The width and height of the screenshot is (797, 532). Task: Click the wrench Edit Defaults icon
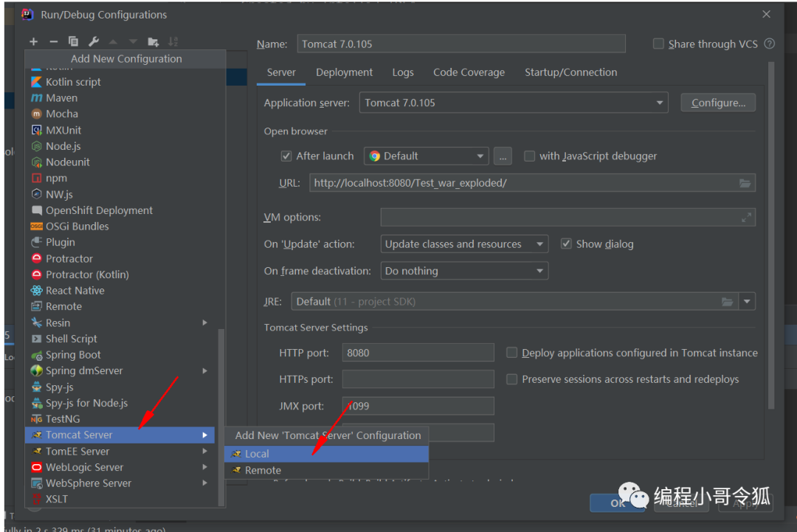click(x=94, y=41)
